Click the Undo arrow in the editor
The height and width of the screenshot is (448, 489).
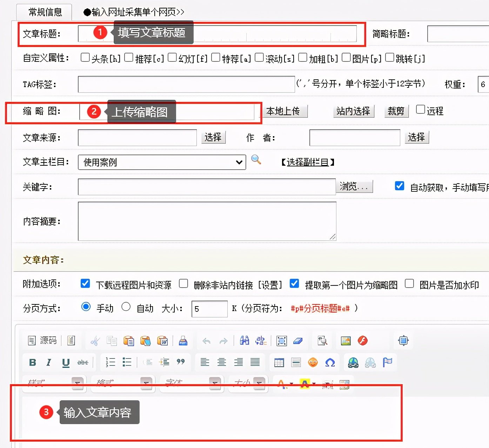[x=206, y=341]
